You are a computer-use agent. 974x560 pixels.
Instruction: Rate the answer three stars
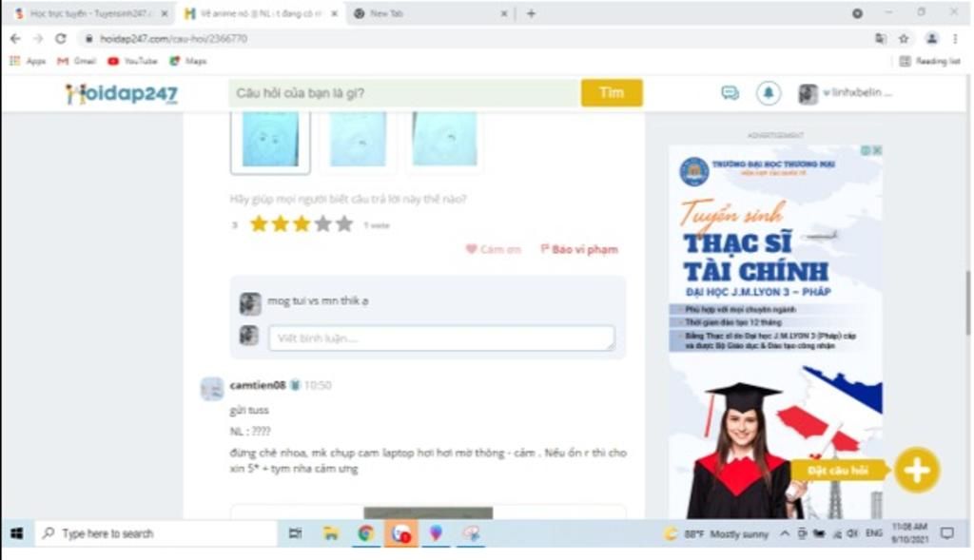tap(302, 224)
